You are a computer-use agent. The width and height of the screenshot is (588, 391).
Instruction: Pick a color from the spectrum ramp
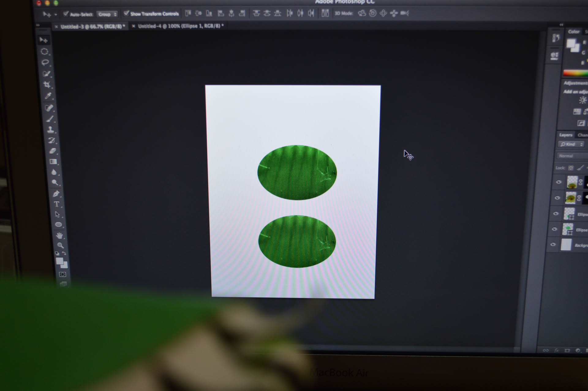(x=575, y=73)
